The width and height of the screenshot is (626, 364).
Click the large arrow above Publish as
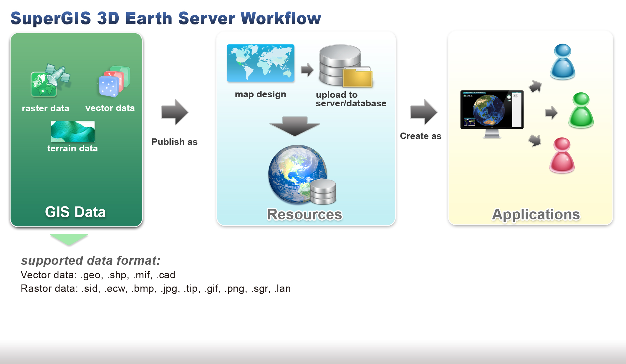[175, 112]
